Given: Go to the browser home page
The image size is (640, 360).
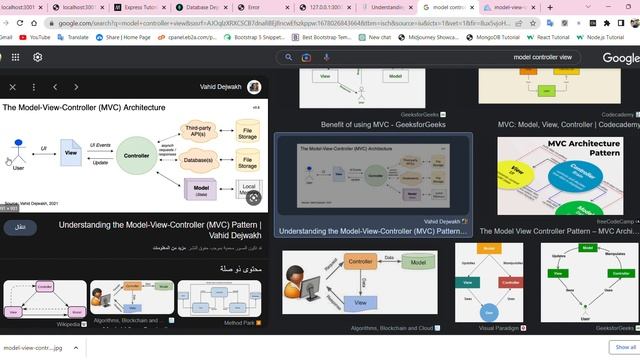Looking at the screenshot, I should click(x=34, y=23).
